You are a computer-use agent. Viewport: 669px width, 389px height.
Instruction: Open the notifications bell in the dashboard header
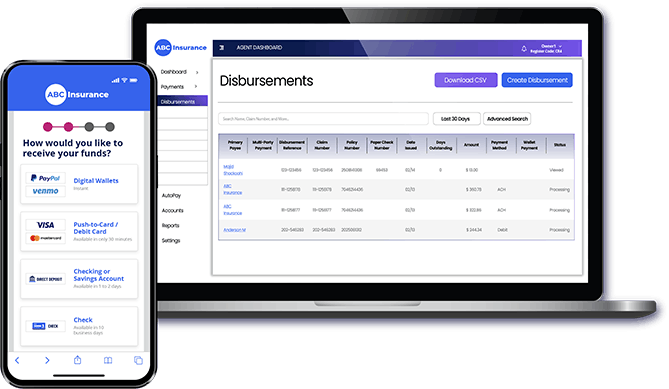tap(524, 49)
